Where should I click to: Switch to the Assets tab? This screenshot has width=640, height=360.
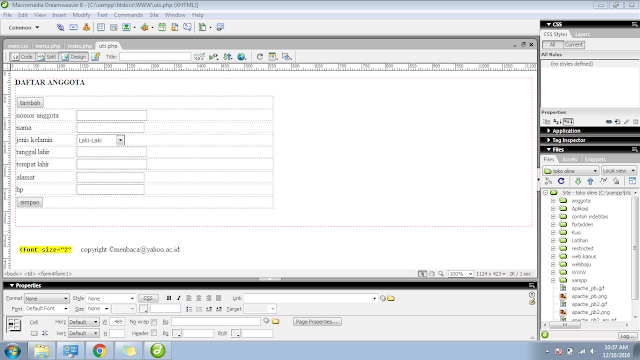(569, 160)
